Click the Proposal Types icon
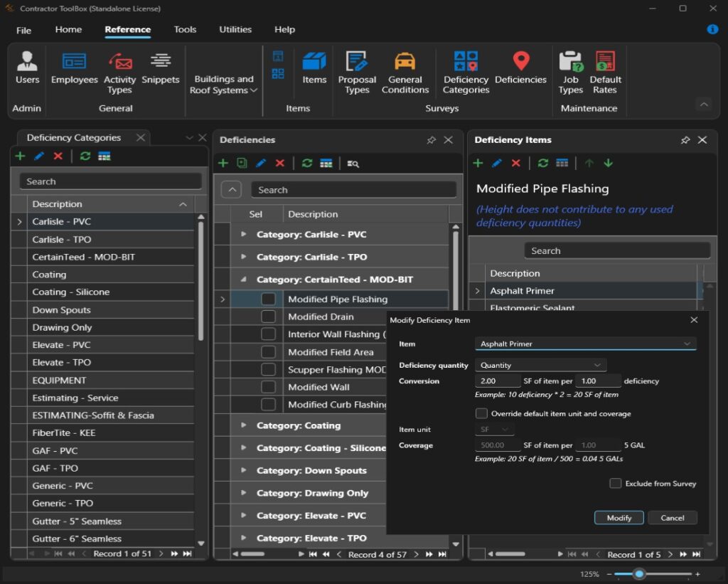 (356, 62)
